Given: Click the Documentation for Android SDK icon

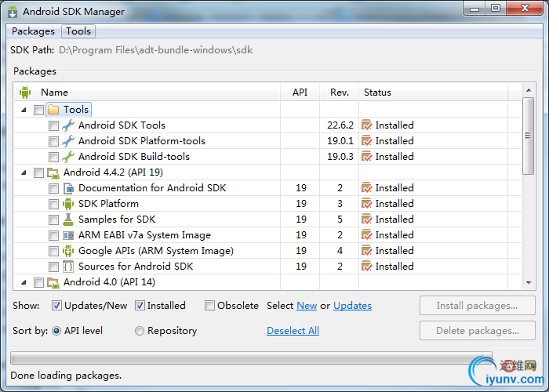Looking at the screenshot, I should pyautogui.click(x=68, y=188).
